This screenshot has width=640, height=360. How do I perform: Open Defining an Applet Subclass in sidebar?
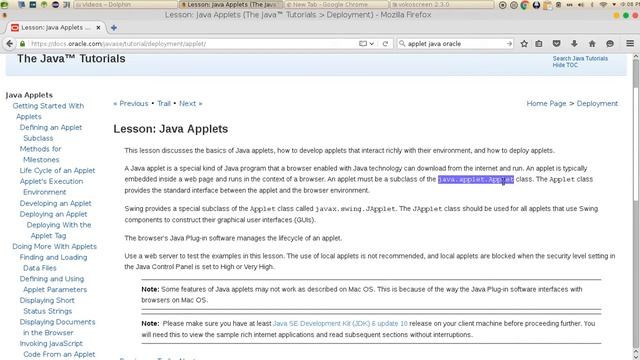click(51, 133)
